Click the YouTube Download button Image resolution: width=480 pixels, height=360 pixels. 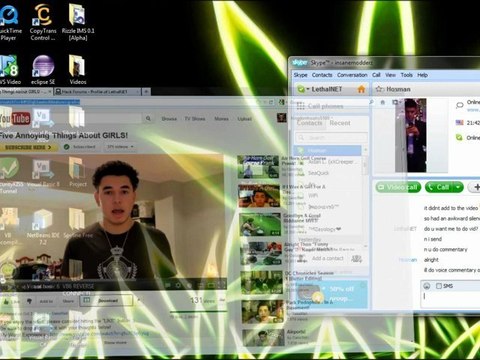coord(106,301)
